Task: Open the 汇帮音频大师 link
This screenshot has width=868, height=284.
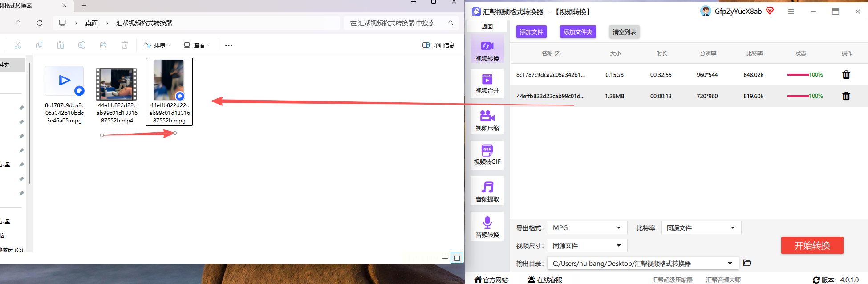Action: click(723, 280)
